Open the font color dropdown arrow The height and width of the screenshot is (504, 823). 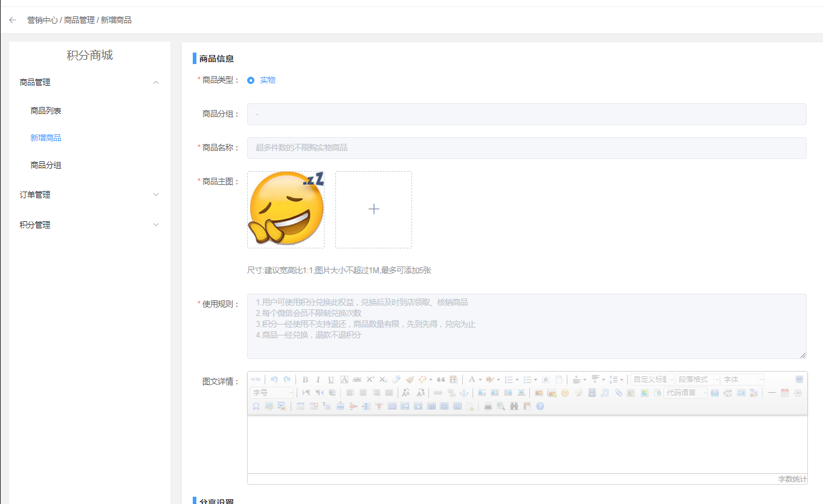click(x=480, y=380)
